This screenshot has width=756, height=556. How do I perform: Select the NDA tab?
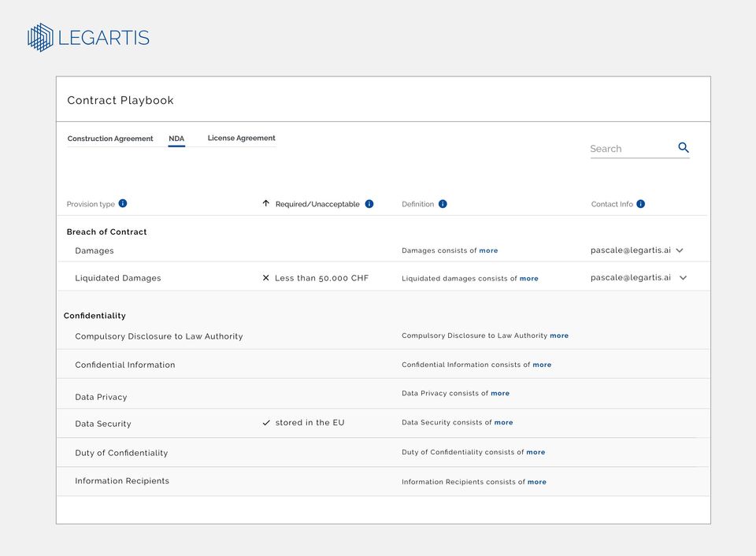176,139
